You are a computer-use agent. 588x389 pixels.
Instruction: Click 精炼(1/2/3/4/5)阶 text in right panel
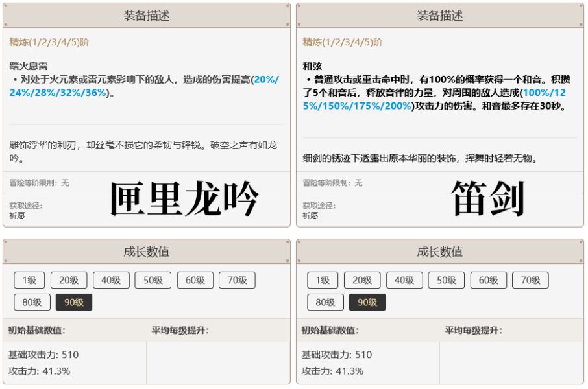pos(343,42)
